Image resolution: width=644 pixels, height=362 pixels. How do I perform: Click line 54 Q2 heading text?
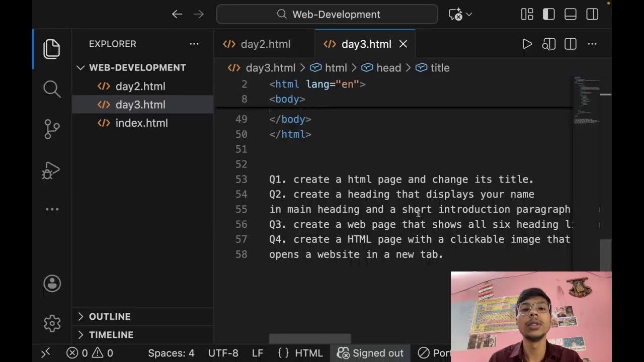[401, 195]
